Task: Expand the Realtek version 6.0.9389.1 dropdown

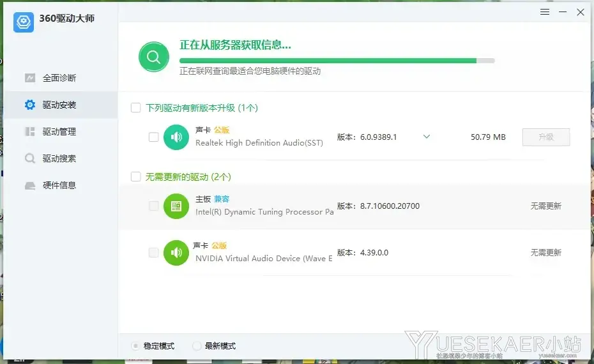Action: coord(427,137)
